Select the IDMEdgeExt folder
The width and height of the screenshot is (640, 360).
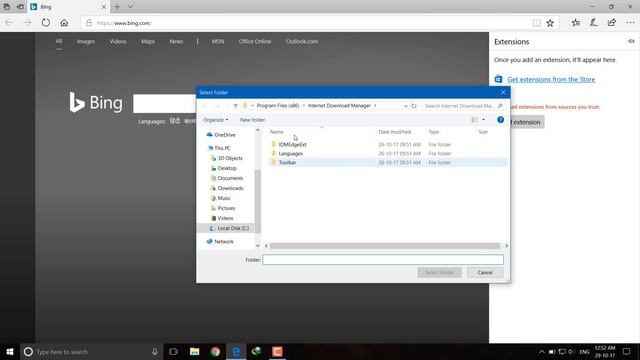coord(292,144)
